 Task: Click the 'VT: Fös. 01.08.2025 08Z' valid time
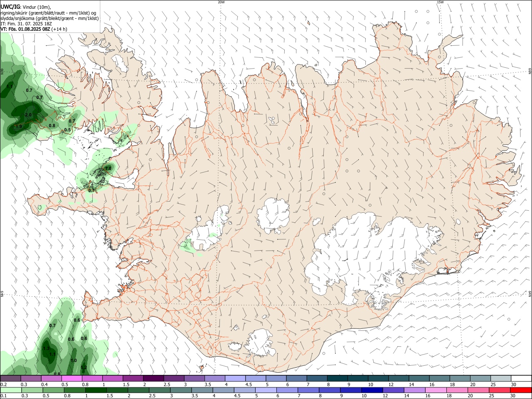(x=26, y=29)
